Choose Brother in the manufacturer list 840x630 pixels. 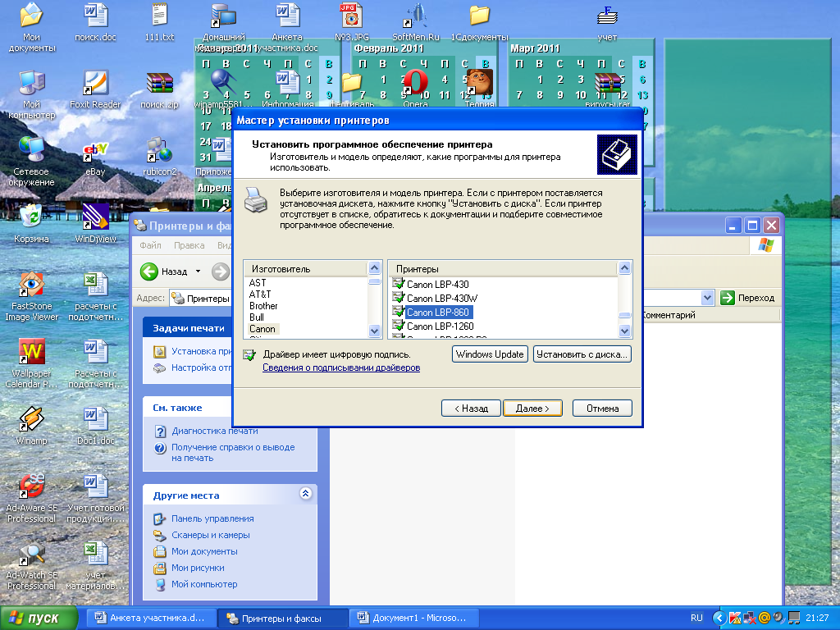(x=263, y=306)
